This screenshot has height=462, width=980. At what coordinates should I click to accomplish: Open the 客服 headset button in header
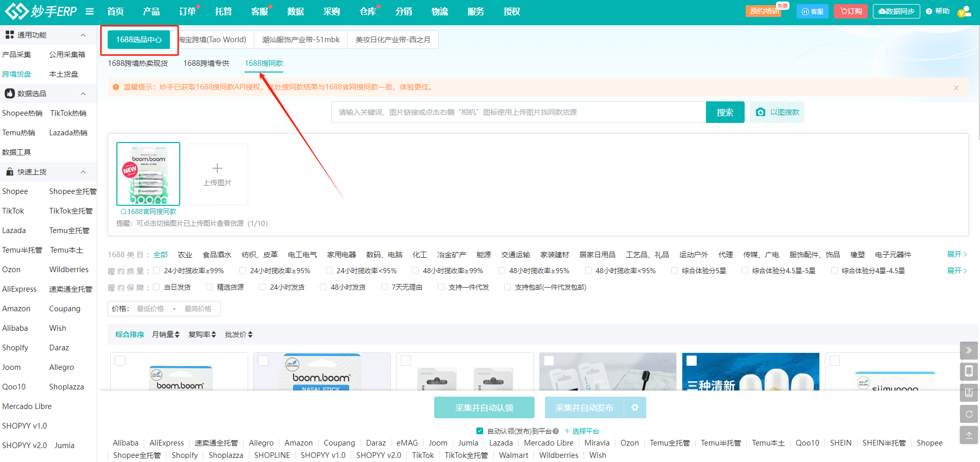click(813, 11)
